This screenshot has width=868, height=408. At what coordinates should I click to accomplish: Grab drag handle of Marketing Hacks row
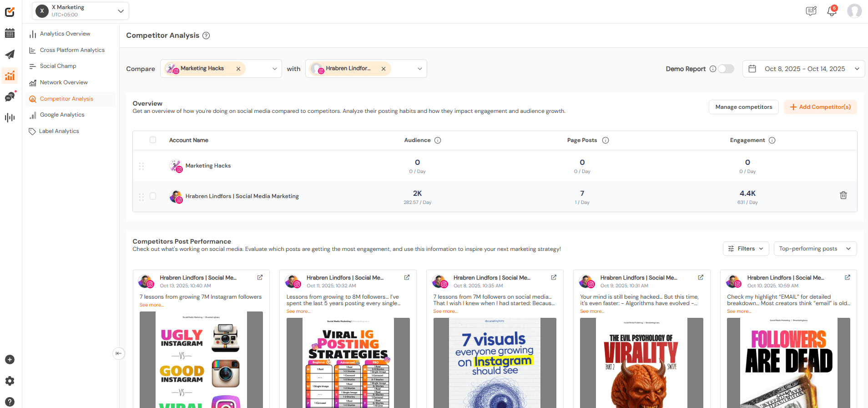coord(141,166)
